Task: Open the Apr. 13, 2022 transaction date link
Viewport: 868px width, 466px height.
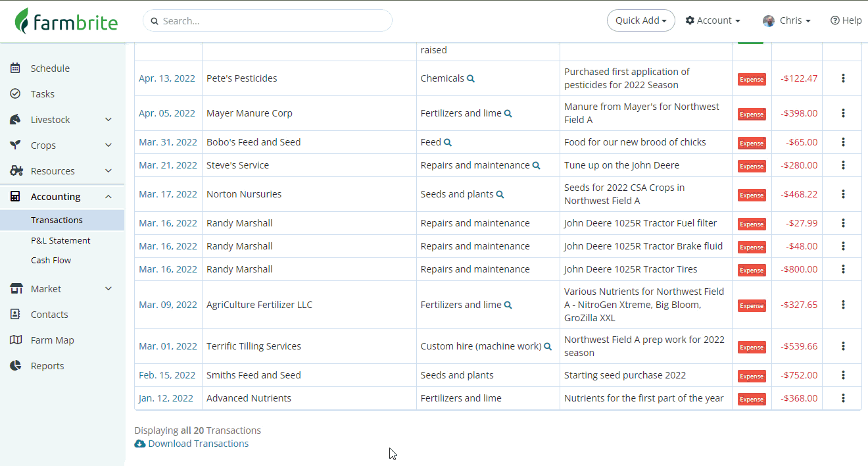Action: coord(167,78)
